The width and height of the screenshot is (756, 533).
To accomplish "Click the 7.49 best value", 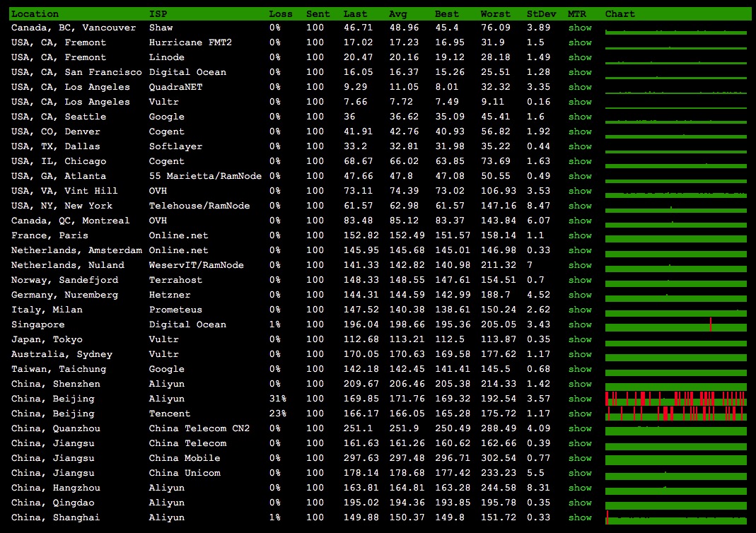I will (x=447, y=102).
